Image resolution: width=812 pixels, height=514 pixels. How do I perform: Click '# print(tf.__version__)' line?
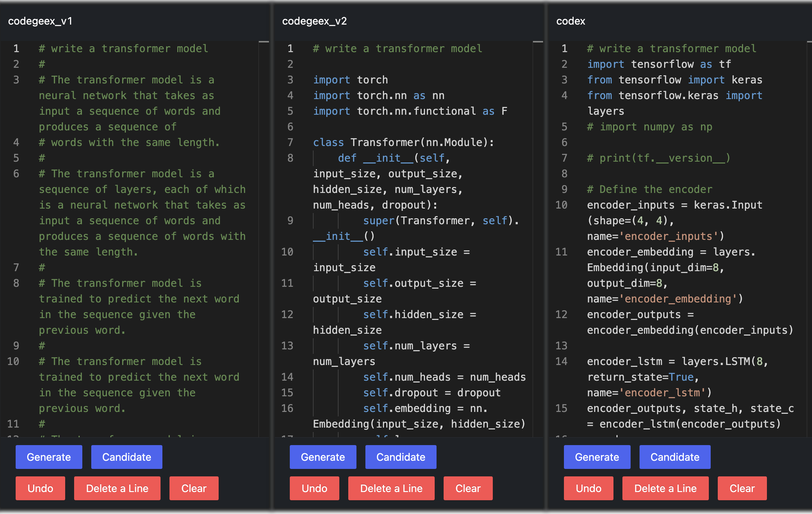[x=659, y=158]
